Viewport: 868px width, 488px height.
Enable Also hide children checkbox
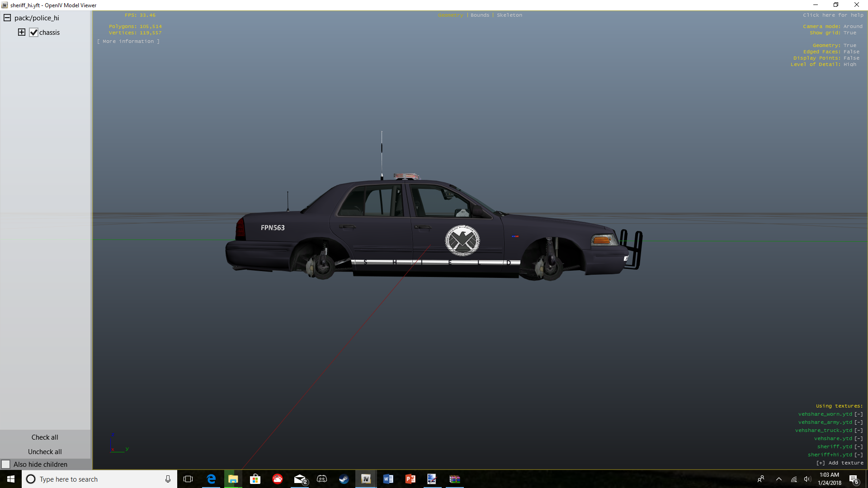[x=6, y=465]
